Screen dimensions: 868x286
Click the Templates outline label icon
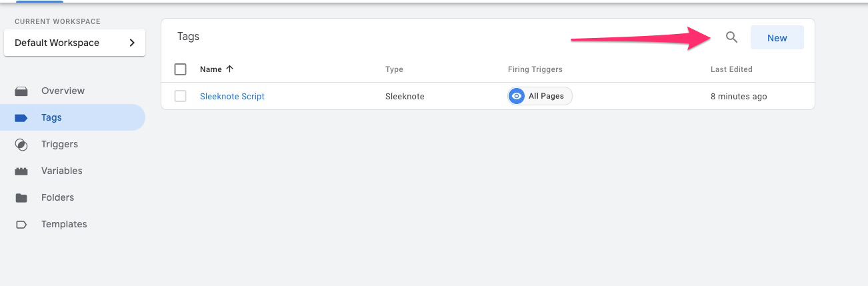click(21, 224)
